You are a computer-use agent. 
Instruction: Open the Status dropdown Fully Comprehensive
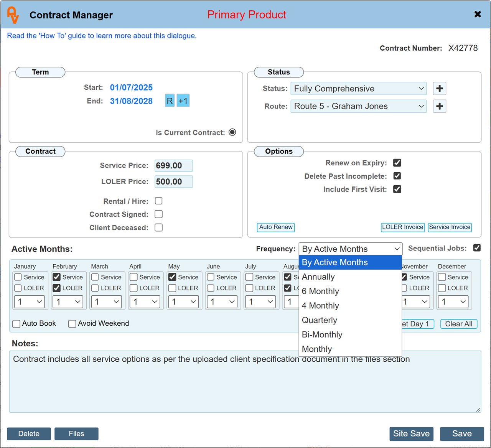click(x=359, y=89)
